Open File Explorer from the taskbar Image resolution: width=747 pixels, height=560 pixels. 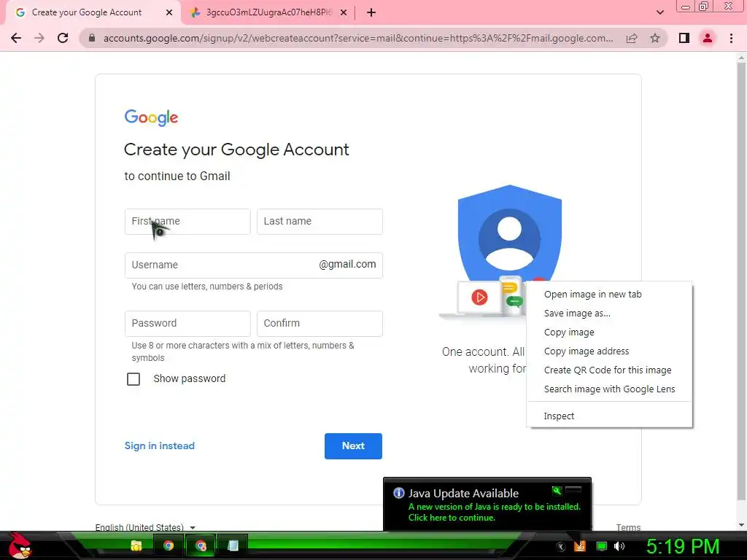(x=136, y=545)
